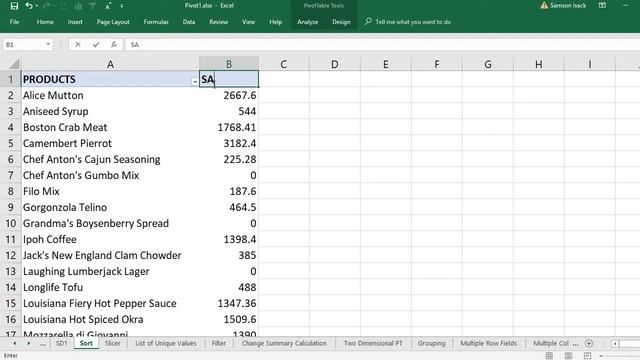Click cell containing Alice Mutton
The image size is (640, 360).
pos(110,96)
